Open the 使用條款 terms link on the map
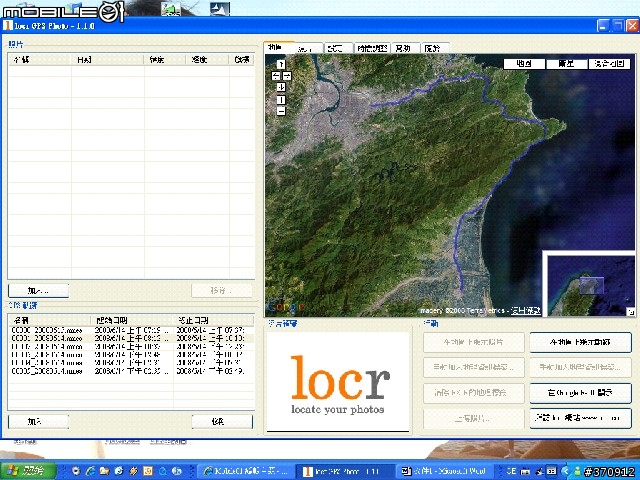 [x=526, y=311]
